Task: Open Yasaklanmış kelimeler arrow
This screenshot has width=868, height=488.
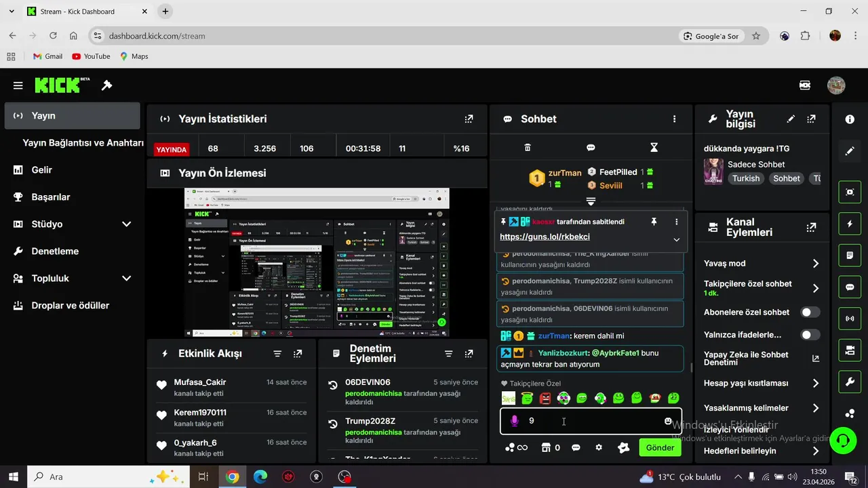Action: click(816, 408)
